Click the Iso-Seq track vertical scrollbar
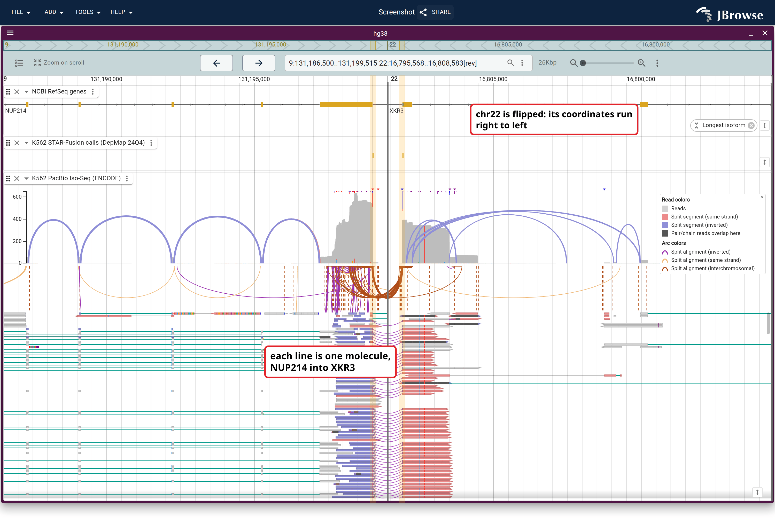The height and width of the screenshot is (532, 775). [x=768, y=323]
